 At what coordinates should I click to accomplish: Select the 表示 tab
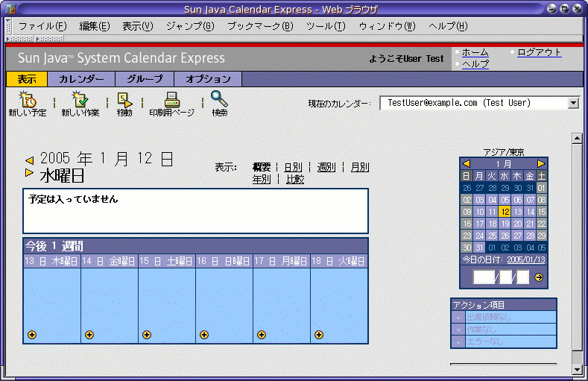(27, 79)
